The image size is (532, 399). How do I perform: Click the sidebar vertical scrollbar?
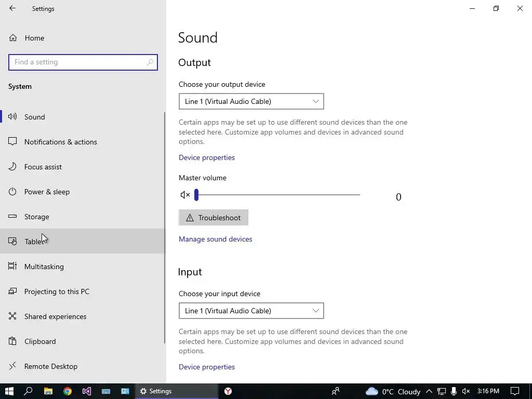pos(165,228)
